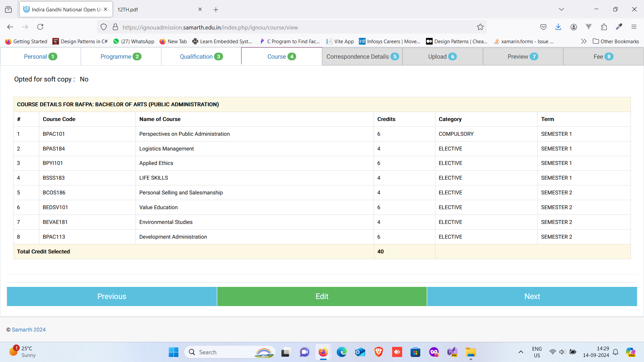Image resolution: width=644 pixels, height=362 pixels.
Task: Go to the Personal step tab
Action: click(x=41, y=57)
